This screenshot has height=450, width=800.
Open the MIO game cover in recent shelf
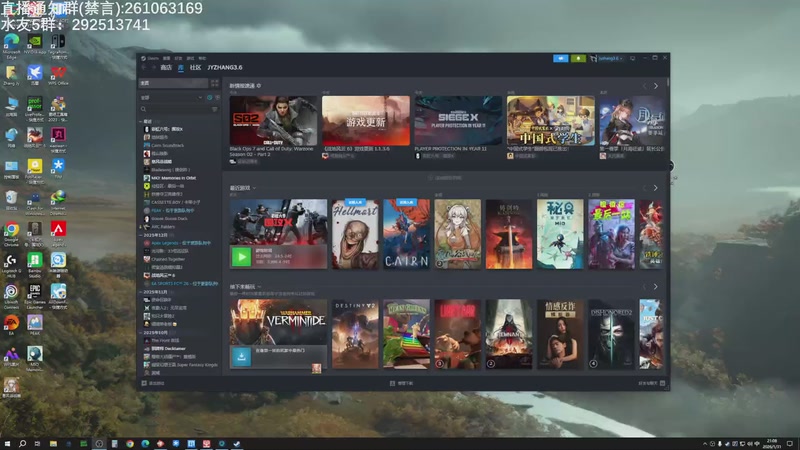coord(560,234)
